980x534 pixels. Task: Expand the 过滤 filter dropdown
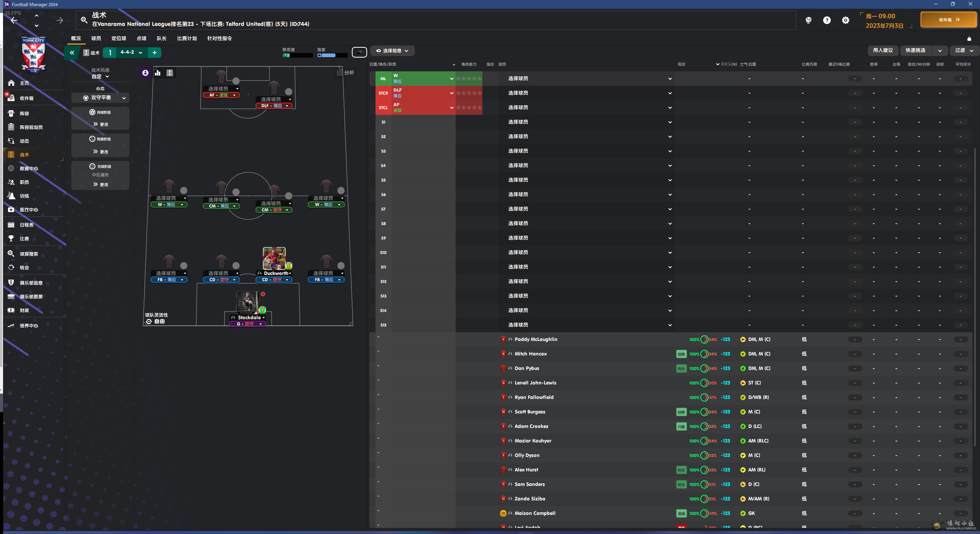(x=964, y=50)
